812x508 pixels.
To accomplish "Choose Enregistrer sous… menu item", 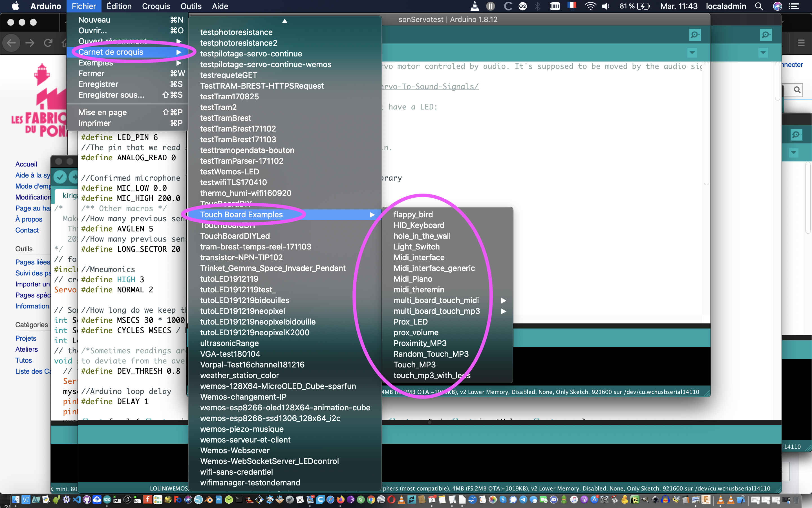I will coord(127,95).
